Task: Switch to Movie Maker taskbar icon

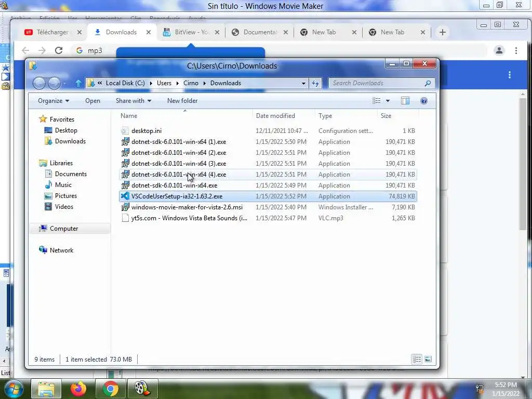Action: pyautogui.click(x=142, y=389)
